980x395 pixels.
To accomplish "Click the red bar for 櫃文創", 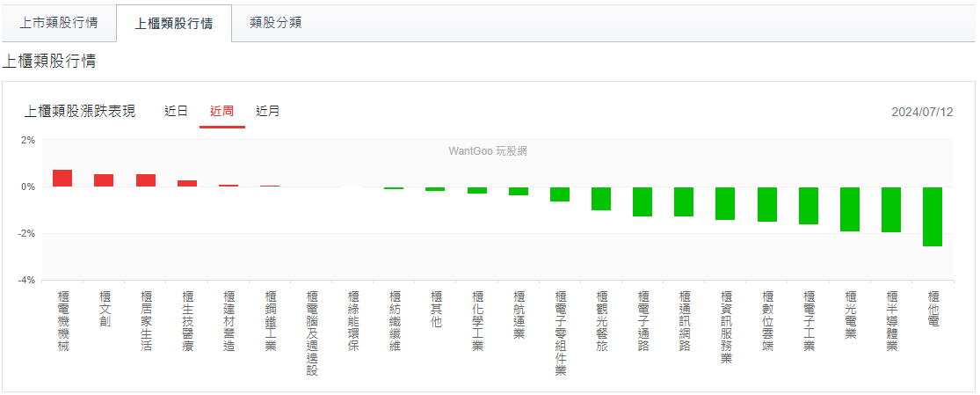I will [x=104, y=180].
